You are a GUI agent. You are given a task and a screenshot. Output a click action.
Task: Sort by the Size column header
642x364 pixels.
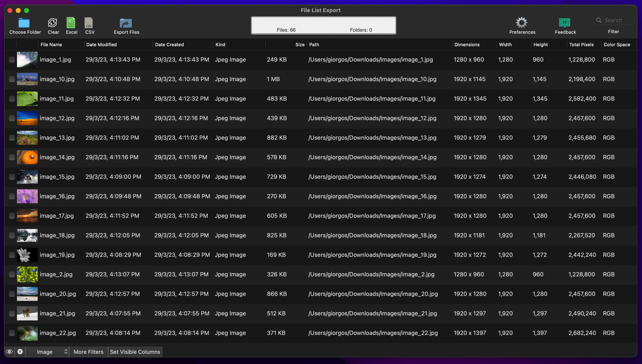[x=299, y=45]
